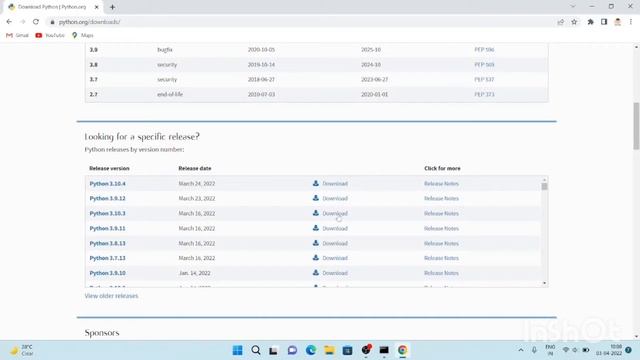Open the Chrome profile avatar
Screen dimensions: 640x360
(x=618, y=22)
